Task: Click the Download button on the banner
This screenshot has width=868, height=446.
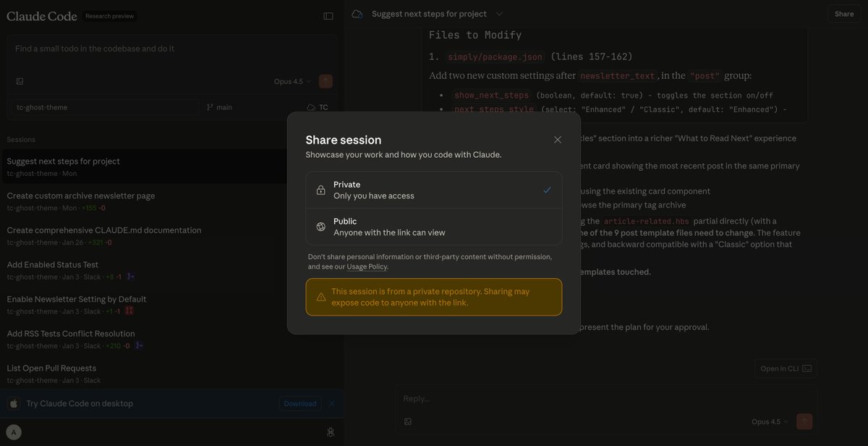Action: 299,403
